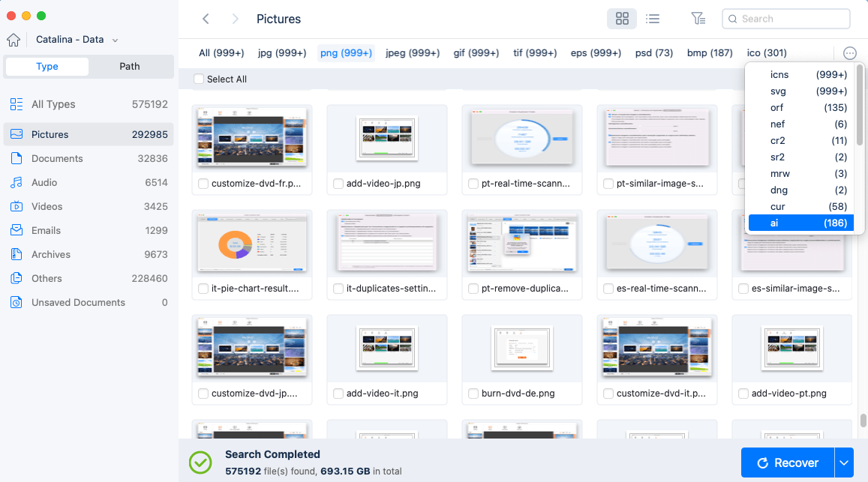This screenshot has width=868, height=482.
Task: Tick the it-duplicates-settin file checkbox
Action: pyautogui.click(x=338, y=289)
